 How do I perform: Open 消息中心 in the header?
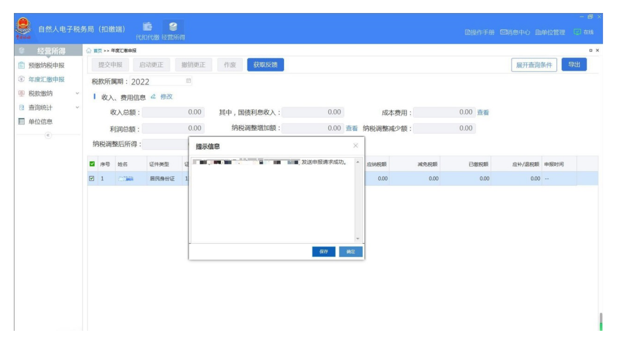point(515,32)
